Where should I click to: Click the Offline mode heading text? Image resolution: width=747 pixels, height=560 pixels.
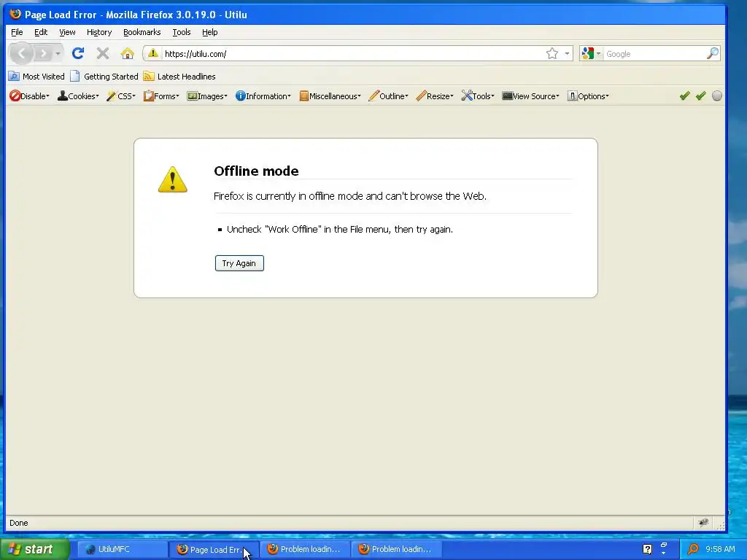[256, 171]
